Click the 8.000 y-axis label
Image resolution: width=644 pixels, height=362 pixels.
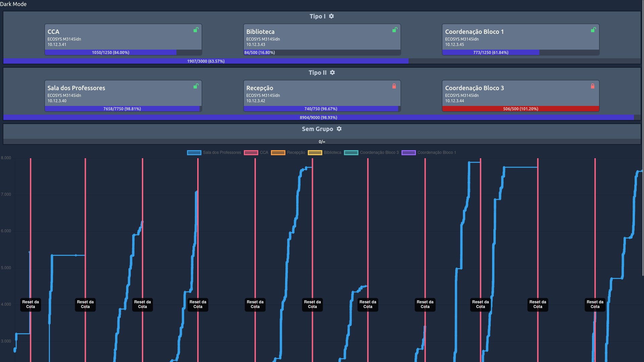(x=6, y=158)
